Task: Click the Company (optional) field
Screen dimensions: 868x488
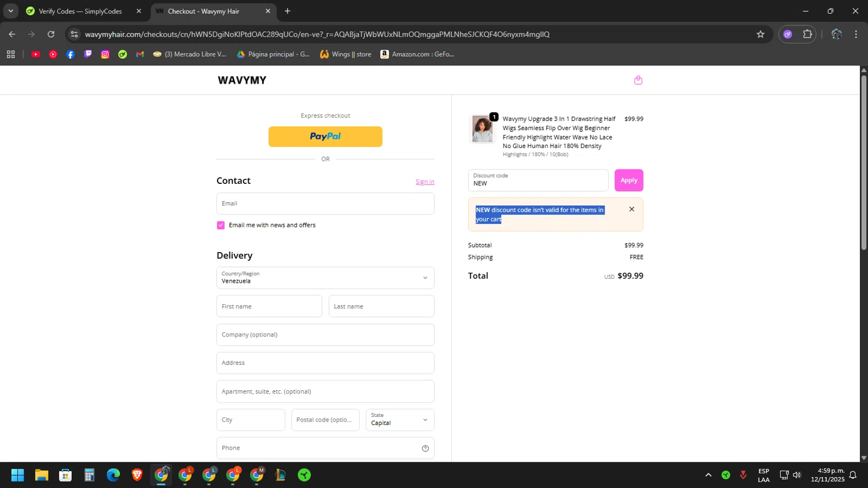Action: 325,335
